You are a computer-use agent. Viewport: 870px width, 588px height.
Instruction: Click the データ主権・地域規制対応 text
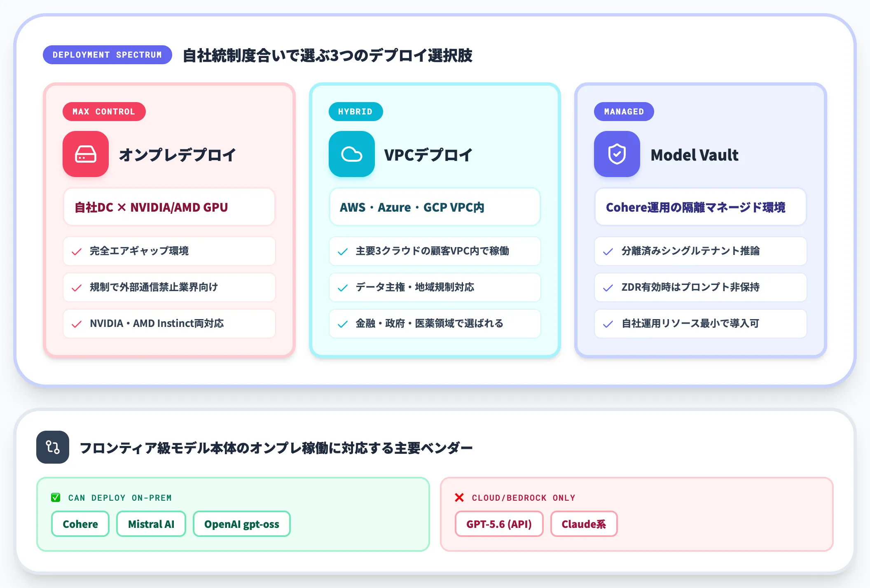(x=415, y=287)
